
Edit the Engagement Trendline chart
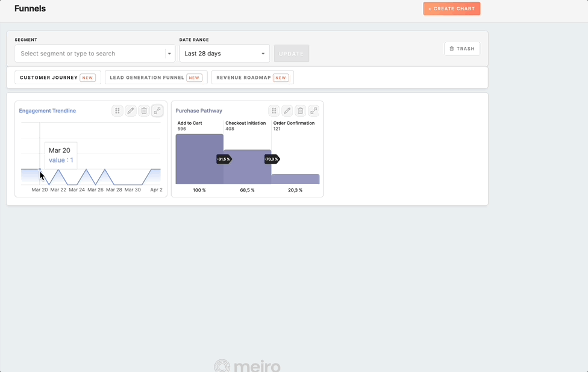[x=130, y=111]
